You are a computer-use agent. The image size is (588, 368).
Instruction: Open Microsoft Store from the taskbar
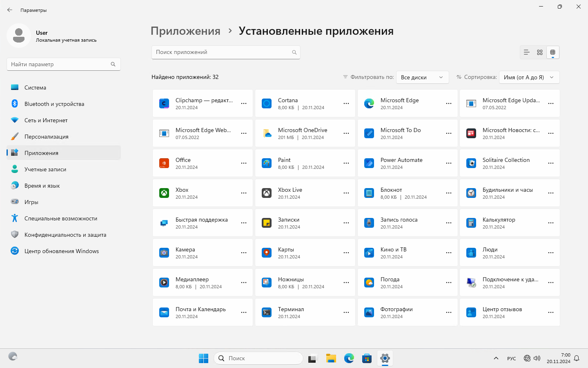click(x=367, y=358)
